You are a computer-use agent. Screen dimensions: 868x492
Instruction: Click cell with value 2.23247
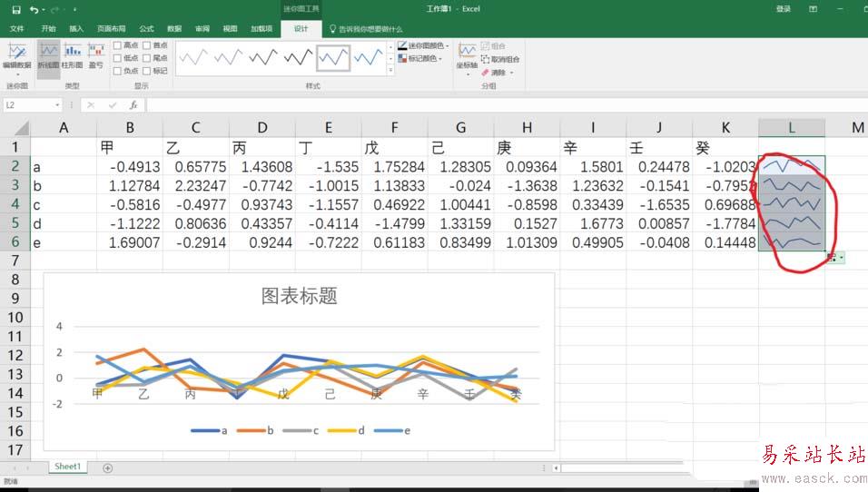196,185
